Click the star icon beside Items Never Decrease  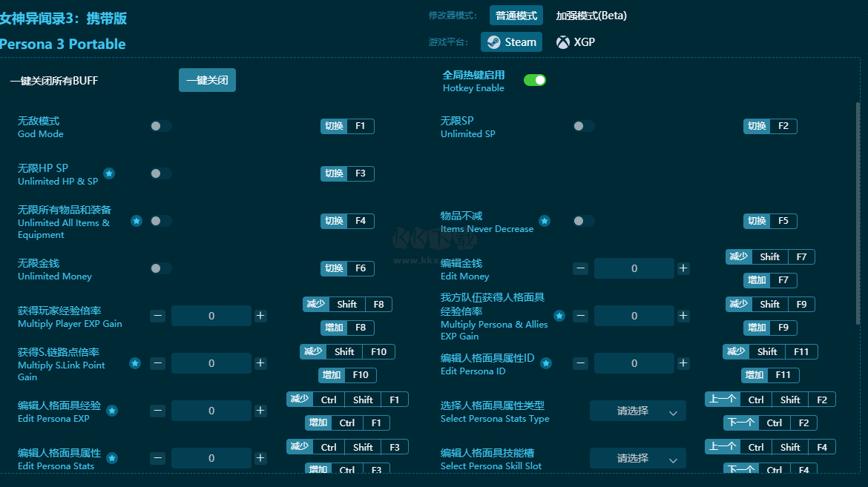[x=545, y=221]
